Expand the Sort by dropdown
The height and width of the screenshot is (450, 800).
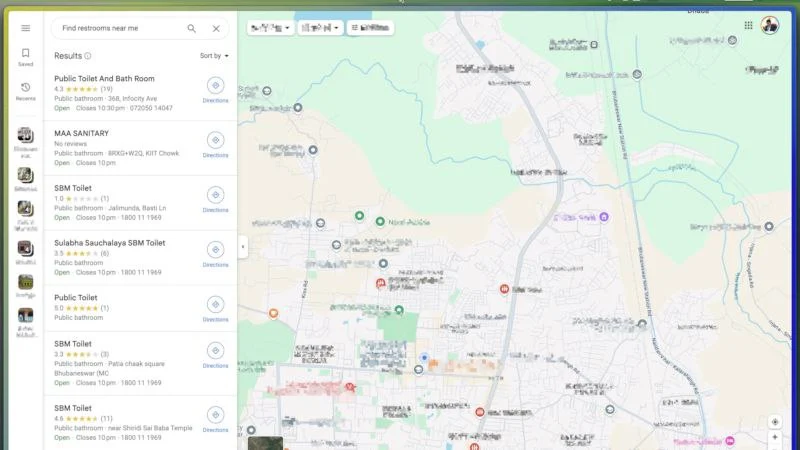click(x=214, y=56)
